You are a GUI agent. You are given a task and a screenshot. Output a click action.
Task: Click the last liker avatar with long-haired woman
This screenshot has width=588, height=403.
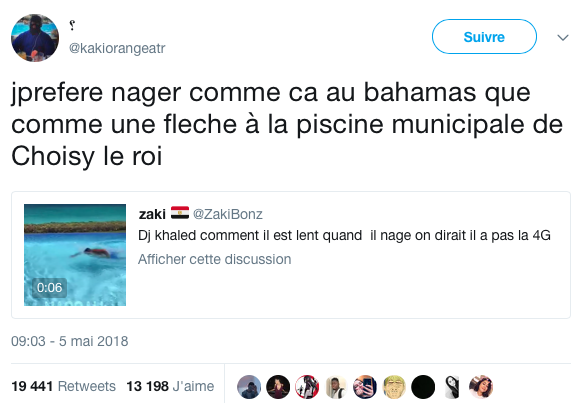click(x=481, y=387)
